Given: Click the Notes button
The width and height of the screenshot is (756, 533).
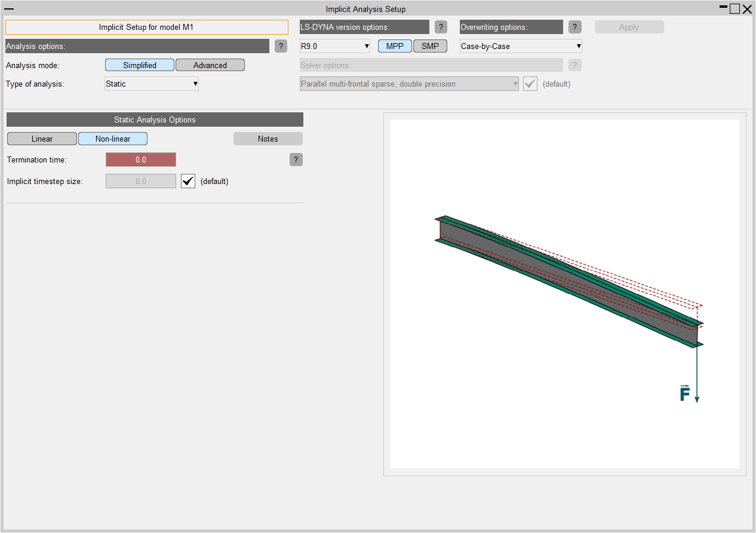Looking at the screenshot, I should click(268, 139).
